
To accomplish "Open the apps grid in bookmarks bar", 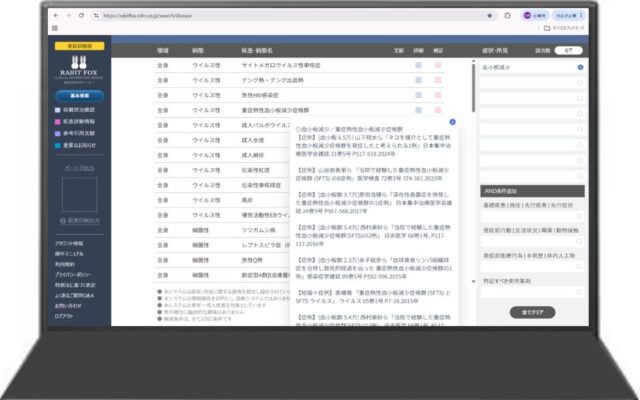I will pyautogui.click(x=55, y=28).
